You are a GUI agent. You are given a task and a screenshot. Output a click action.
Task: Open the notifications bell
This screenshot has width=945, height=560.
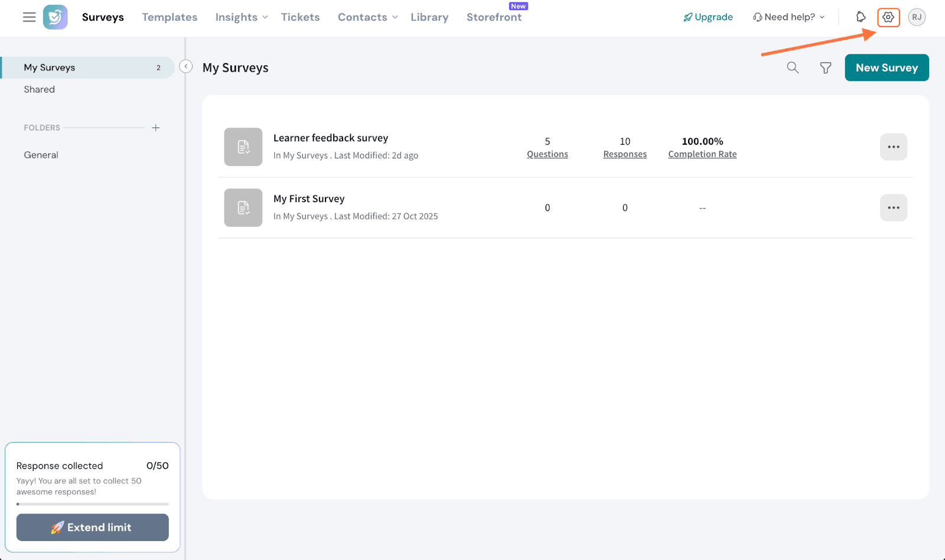(861, 17)
